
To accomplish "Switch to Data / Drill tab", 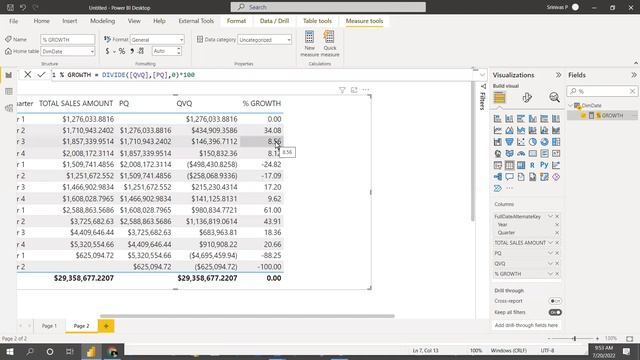I will coord(274,21).
